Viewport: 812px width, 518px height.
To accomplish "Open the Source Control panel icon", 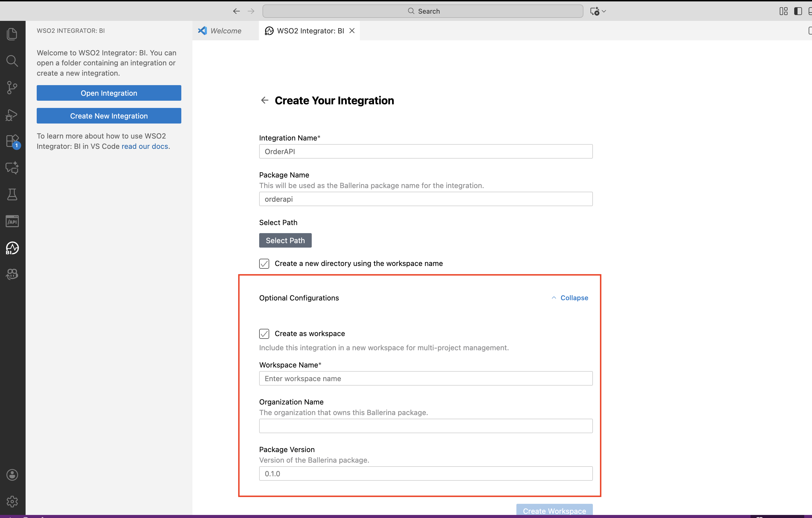I will (x=13, y=88).
